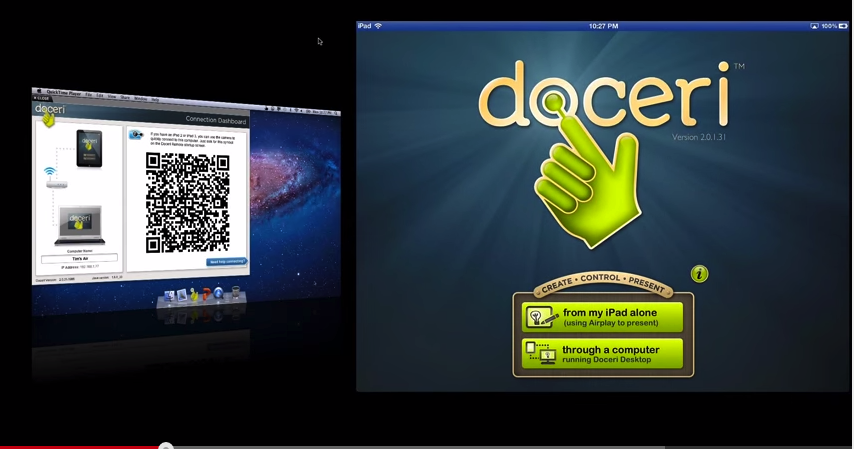The height and width of the screenshot is (449, 854).
Task: Open the Trash in the Mac dock
Action: click(236, 292)
